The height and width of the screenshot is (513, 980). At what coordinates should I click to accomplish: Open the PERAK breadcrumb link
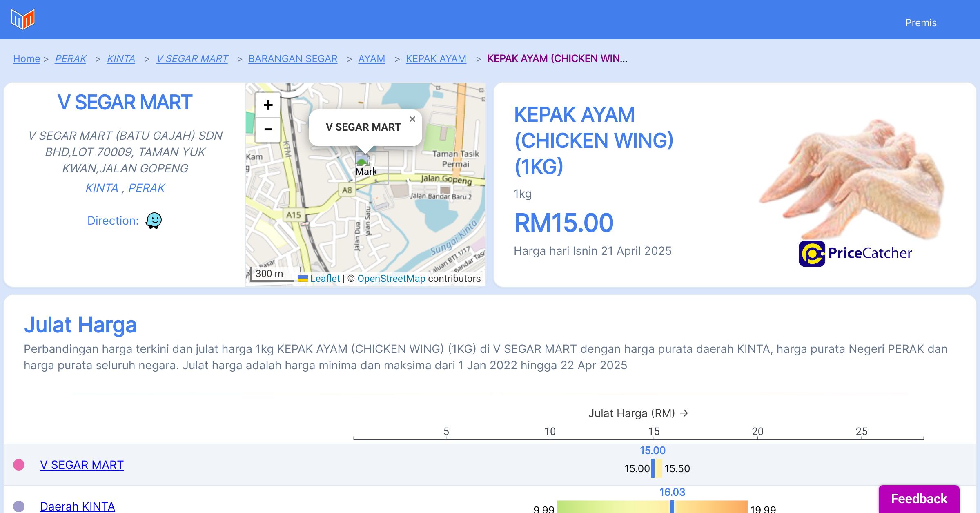click(x=71, y=59)
